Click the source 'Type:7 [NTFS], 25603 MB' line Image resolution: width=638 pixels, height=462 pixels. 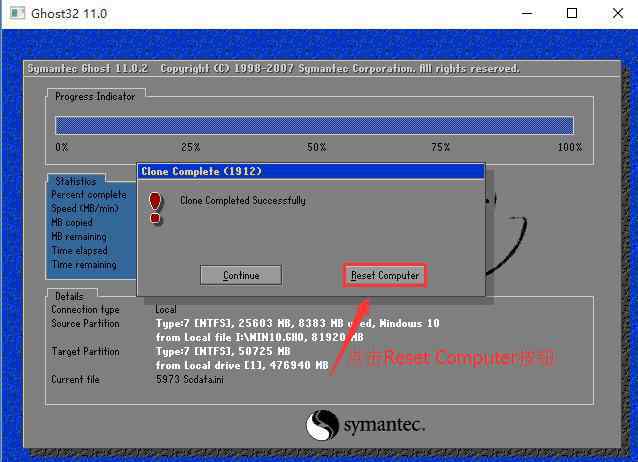pyautogui.click(x=297, y=324)
